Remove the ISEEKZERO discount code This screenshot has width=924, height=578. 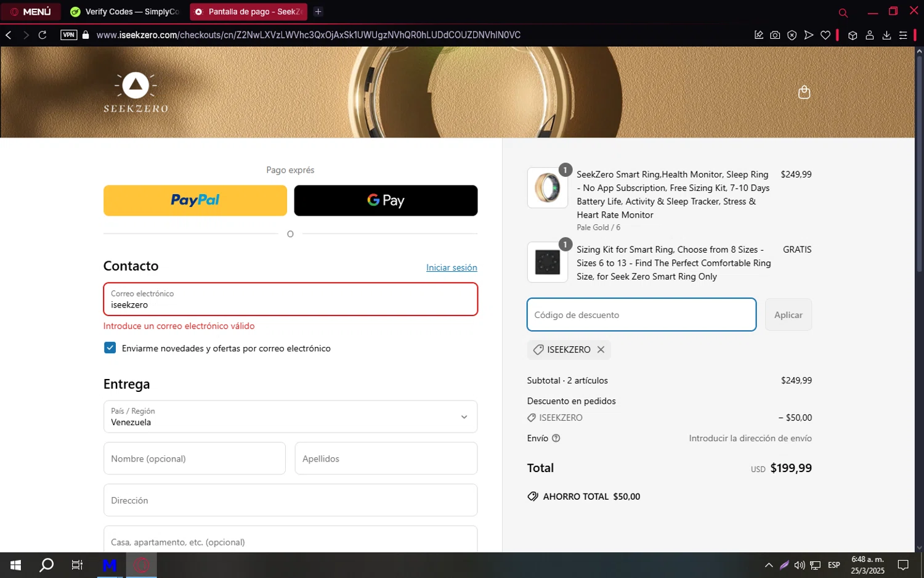(601, 349)
